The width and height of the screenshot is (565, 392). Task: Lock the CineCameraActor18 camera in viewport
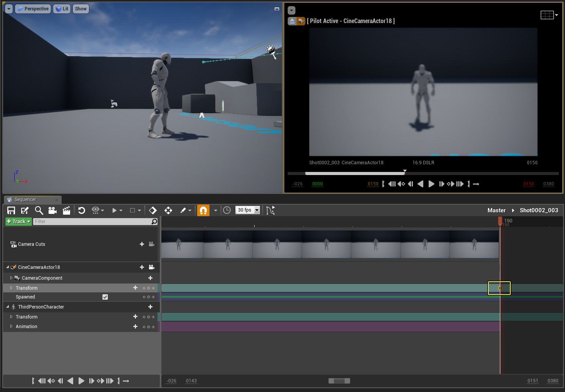[x=151, y=267]
